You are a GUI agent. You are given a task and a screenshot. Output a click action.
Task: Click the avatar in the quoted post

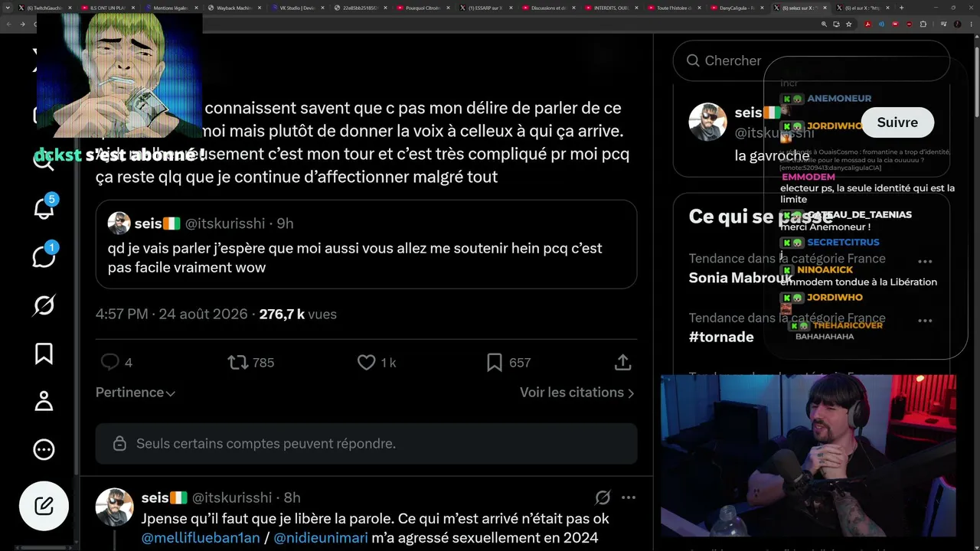[119, 223]
